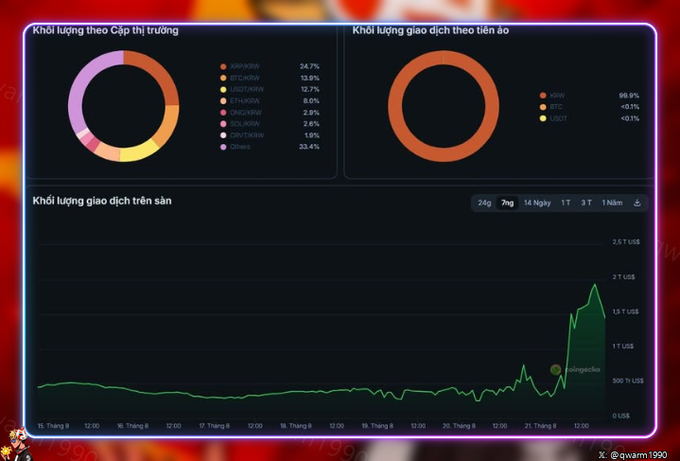680x461 pixels.
Task: Click the 500 Tr US$ axis label
Action: (628, 381)
